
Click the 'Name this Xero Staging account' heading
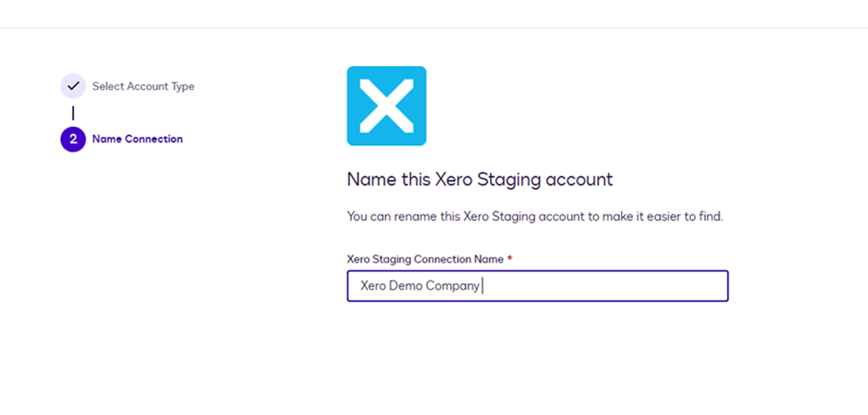click(x=479, y=179)
